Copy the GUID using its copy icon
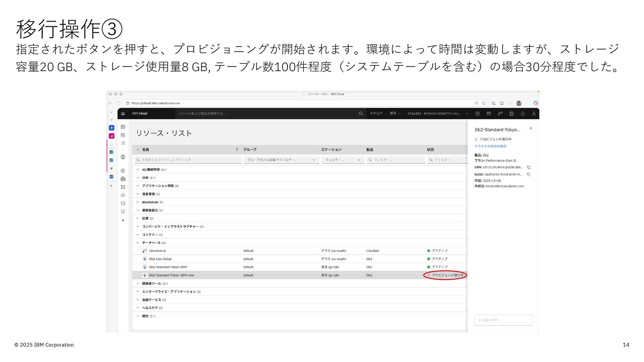The width and height of the screenshot is (644, 362). coord(529,174)
